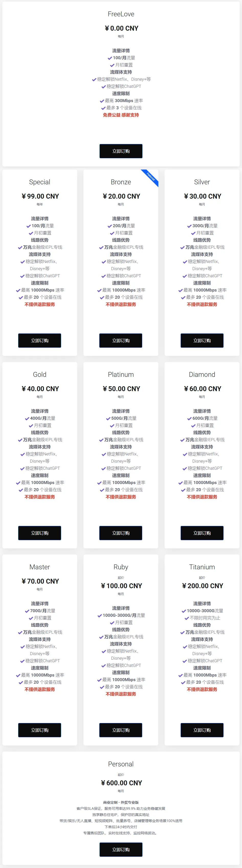This screenshot has height=868, width=242.
Task: Order the Titanium plan
Action: coord(202,730)
